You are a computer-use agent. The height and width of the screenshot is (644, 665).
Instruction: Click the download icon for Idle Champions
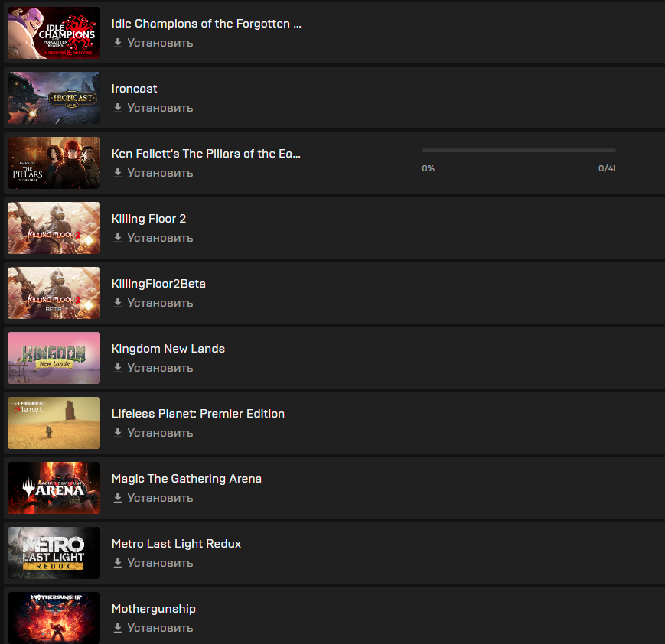(x=118, y=43)
